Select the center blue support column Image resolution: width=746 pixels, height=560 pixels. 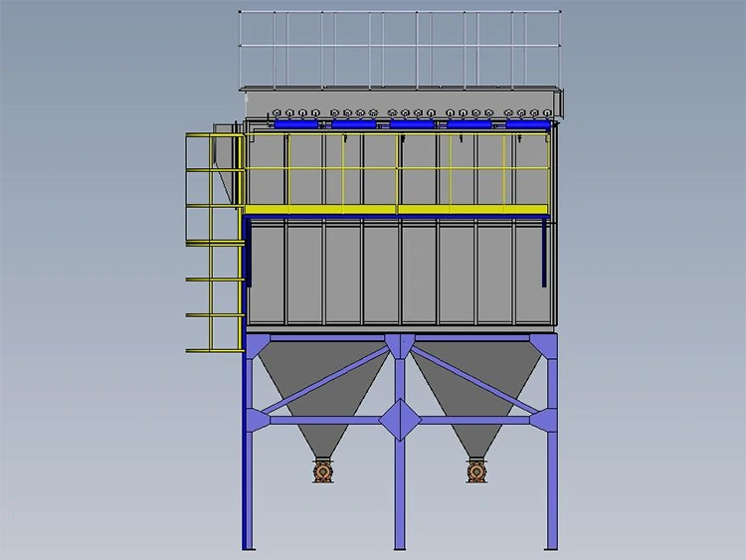point(400,443)
